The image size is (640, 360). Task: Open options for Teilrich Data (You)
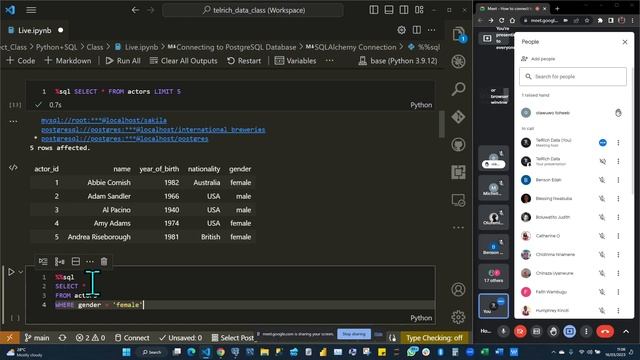(x=618, y=142)
